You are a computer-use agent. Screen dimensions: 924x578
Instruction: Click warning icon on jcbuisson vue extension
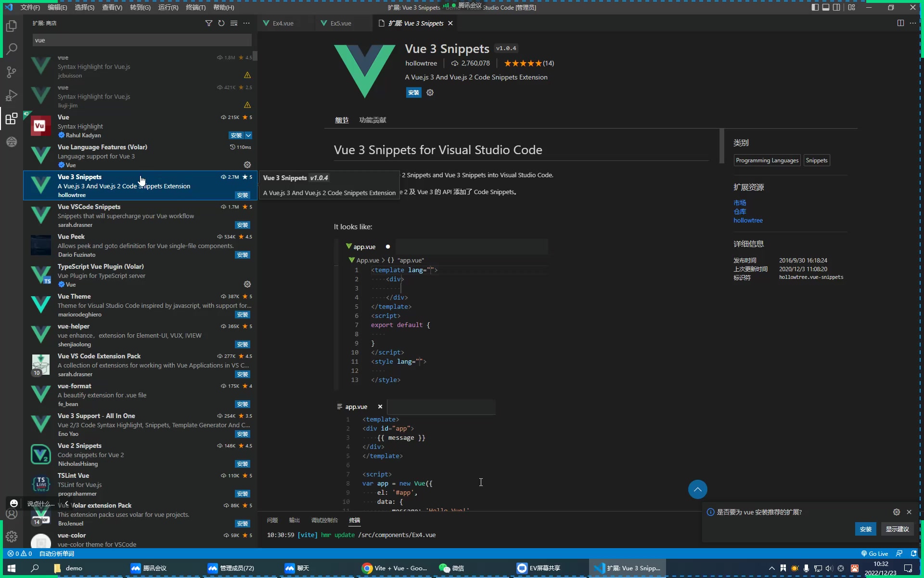point(247,75)
